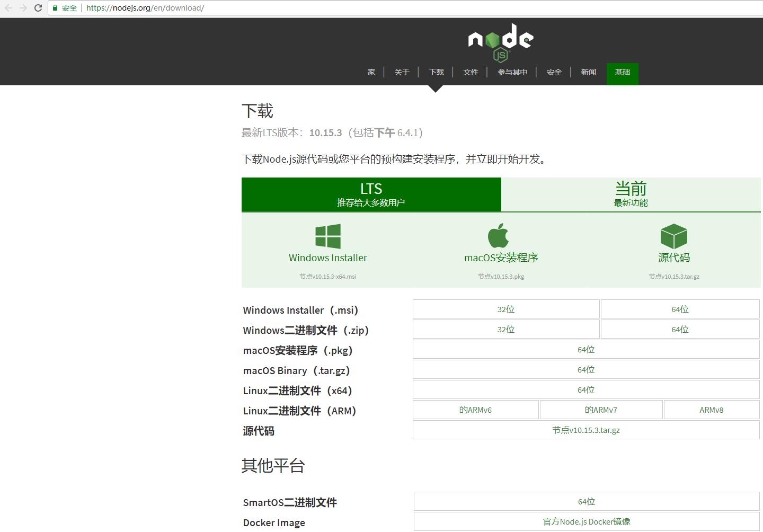Click the browser back arrow
Screen dimensions: 763x532
(8, 8)
